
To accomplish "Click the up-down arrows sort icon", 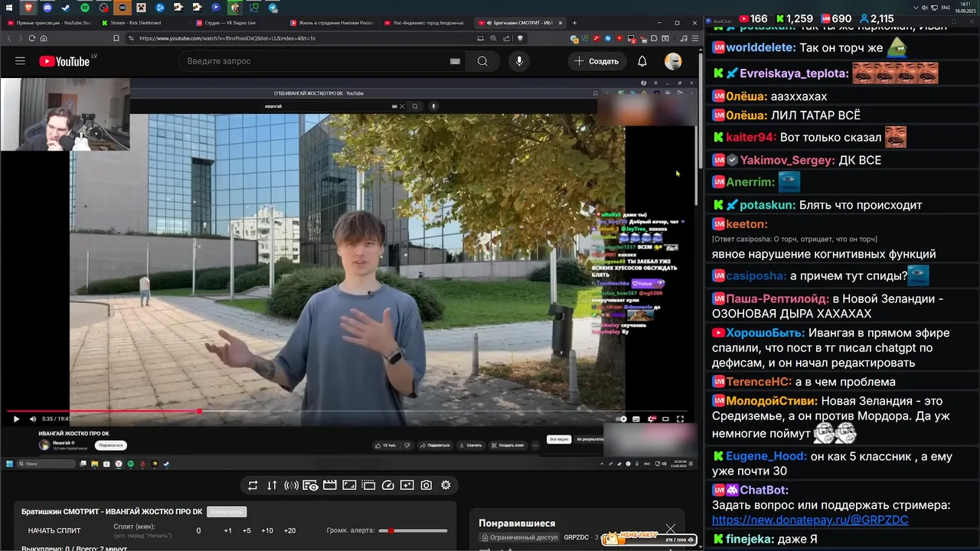I will [272, 485].
